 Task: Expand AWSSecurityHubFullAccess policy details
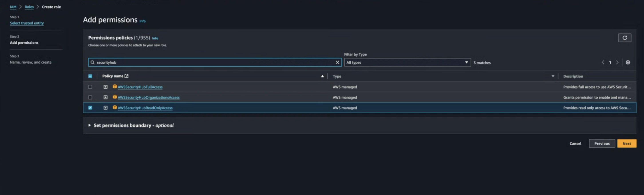[105, 87]
